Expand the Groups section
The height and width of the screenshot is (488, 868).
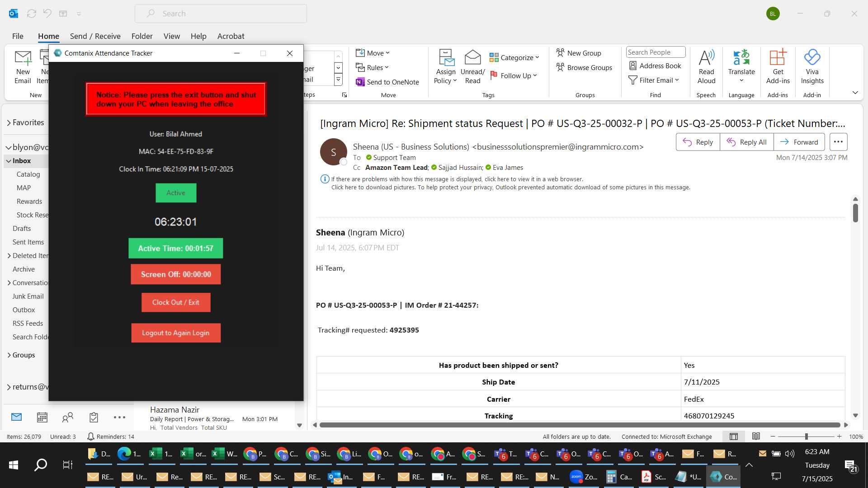point(9,355)
